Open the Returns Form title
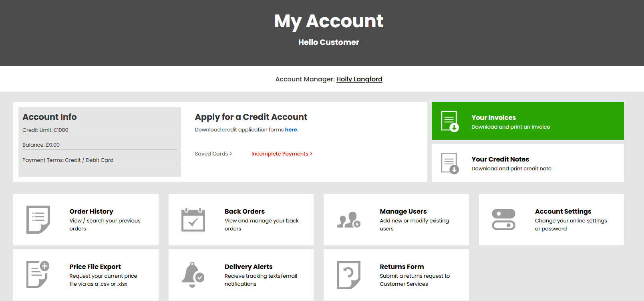Screen dimensions: 644x301 pos(402,267)
